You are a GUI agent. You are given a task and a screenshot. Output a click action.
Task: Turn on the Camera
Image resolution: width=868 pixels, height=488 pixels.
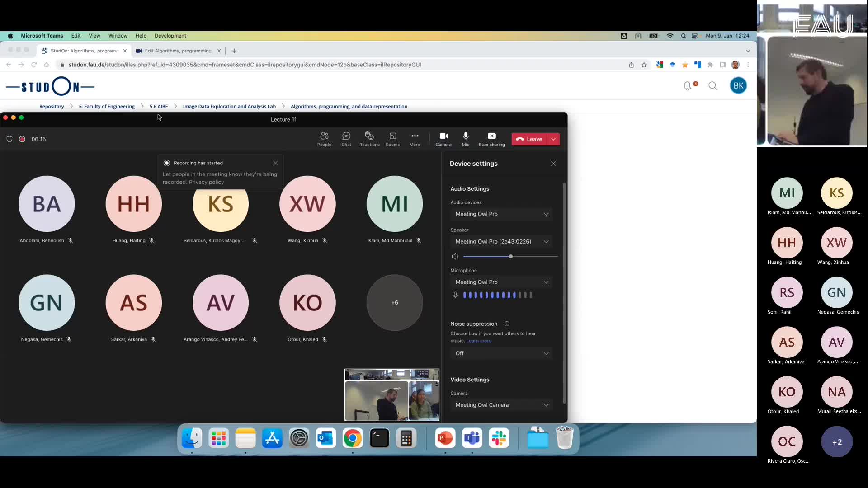click(443, 139)
